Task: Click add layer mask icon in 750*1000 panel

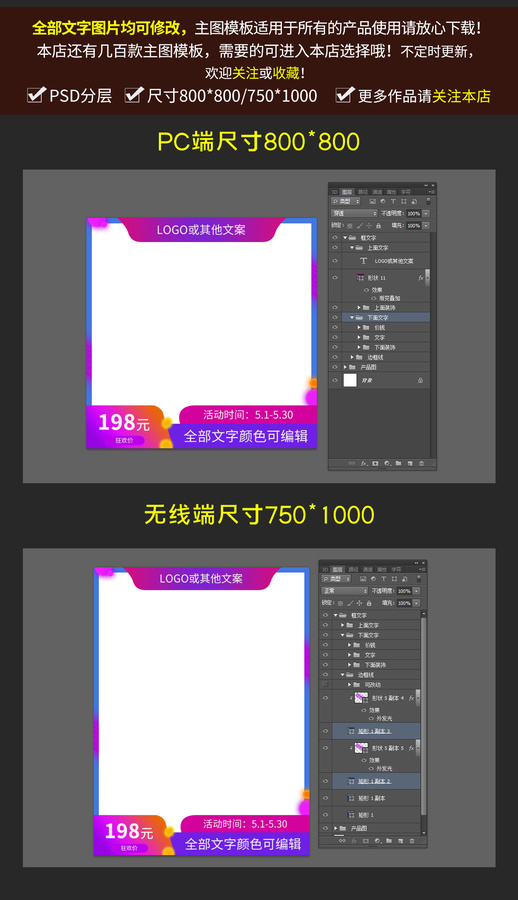Action: [366, 841]
